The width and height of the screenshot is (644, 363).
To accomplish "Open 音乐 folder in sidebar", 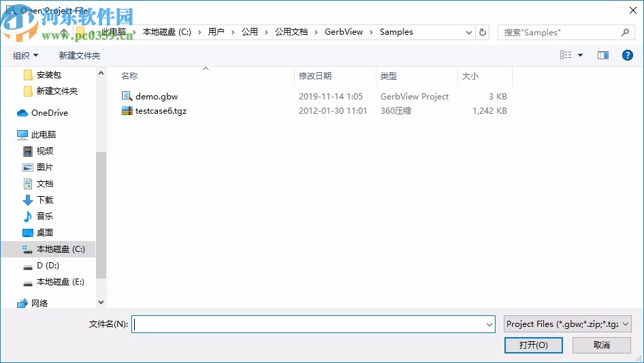I will pyautogui.click(x=38, y=217).
